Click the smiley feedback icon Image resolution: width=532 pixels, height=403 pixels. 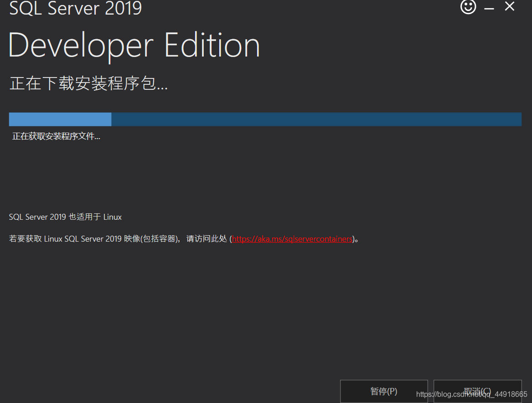[x=468, y=6]
